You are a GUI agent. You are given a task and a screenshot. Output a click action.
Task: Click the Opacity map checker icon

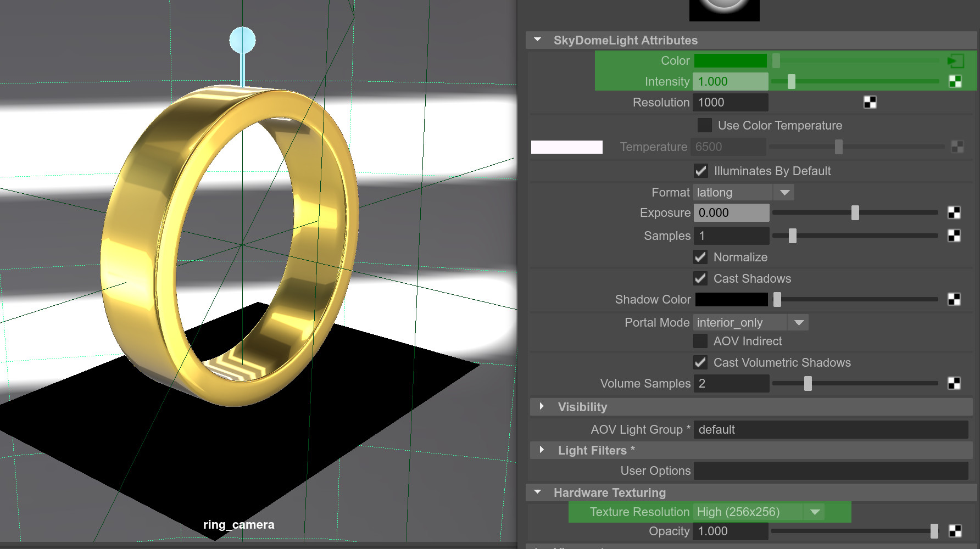point(955,531)
